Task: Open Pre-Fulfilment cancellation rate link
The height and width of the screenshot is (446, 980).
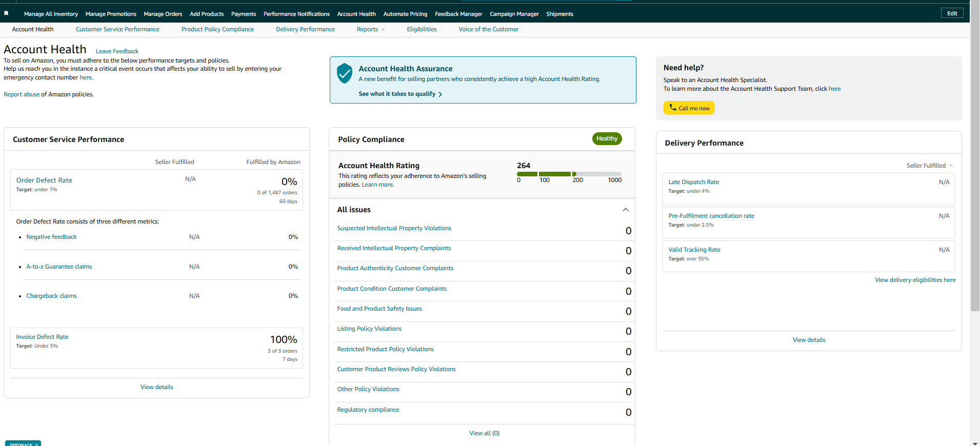Action: [711, 216]
